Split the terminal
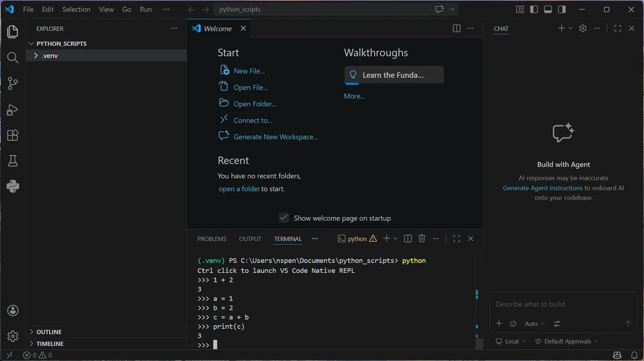The width and height of the screenshot is (644, 361). (408, 239)
